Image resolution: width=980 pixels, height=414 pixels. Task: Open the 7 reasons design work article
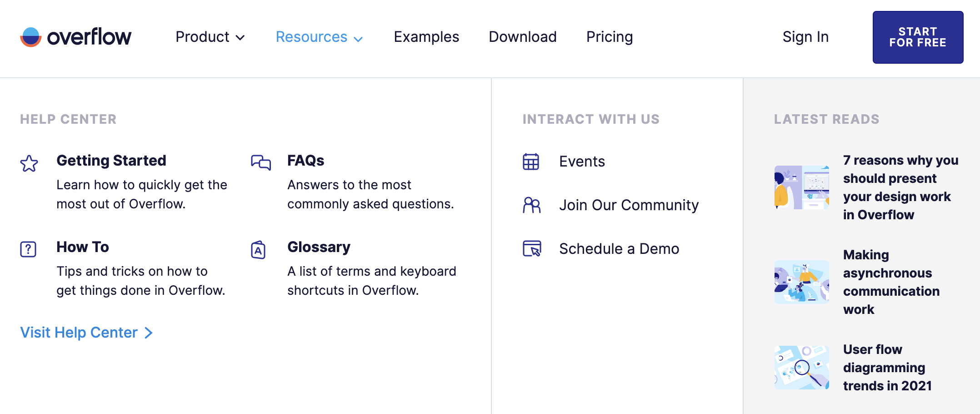(900, 187)
